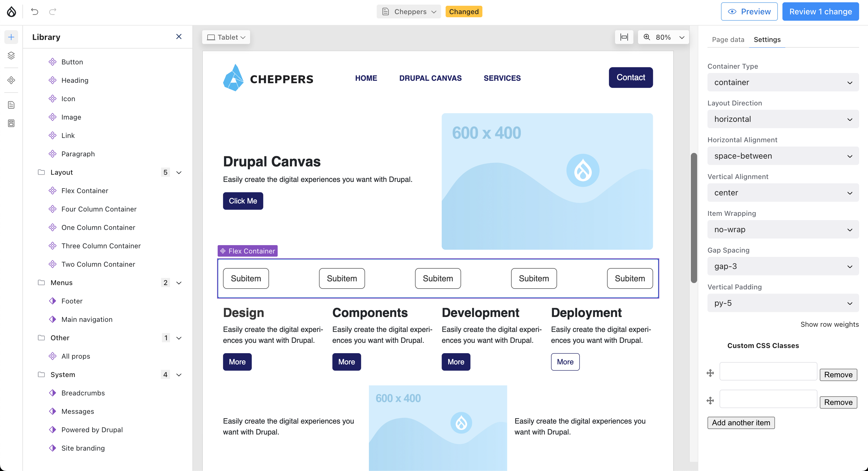Click the fit-width icon in canvas toolbar
This screenshot has width=868, height=471.
pos(624,37)
